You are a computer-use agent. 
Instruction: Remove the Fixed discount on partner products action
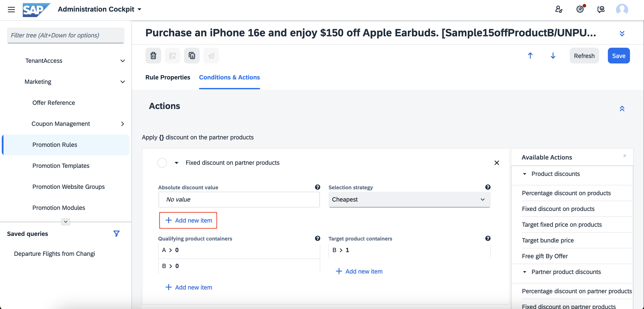[x=497, y=163]
